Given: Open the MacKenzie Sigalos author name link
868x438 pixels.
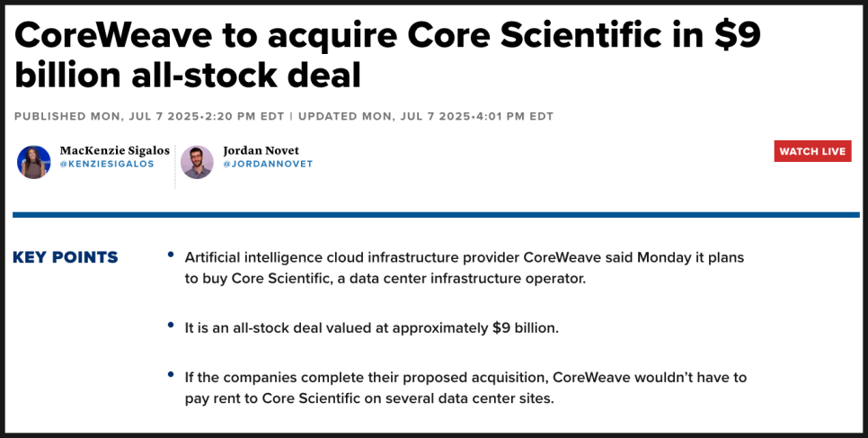Looking at the screenshot, I should click(115, 150).
